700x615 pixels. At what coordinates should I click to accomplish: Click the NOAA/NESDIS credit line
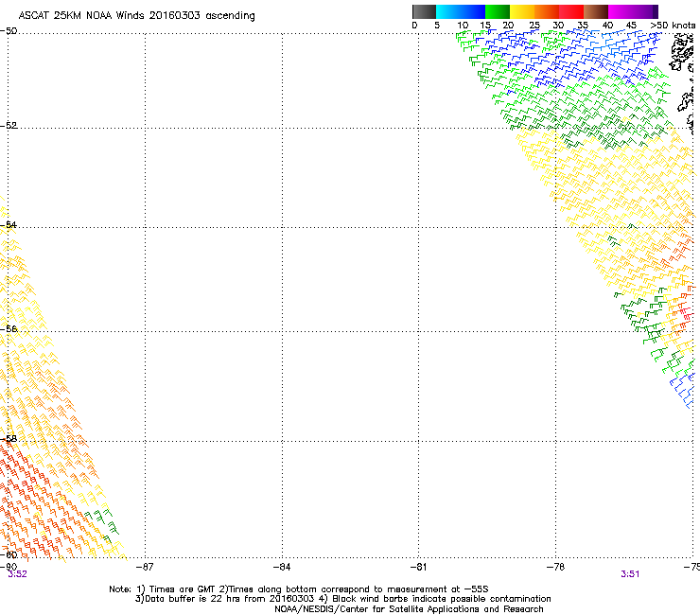[x=409, y=609]
